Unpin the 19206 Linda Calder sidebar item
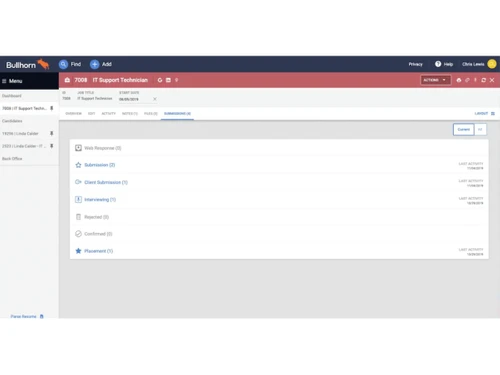Screen dimensions: 500x375 (x=52, y=134)
